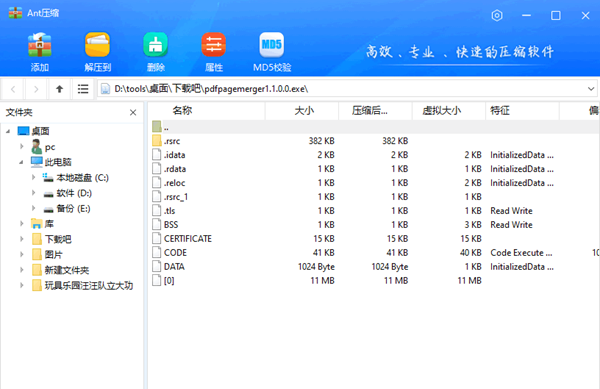Collapse the 此电脑 tree node
This screenshot has height=389, width=600.
pyautogui.click(x=21, y=162)
